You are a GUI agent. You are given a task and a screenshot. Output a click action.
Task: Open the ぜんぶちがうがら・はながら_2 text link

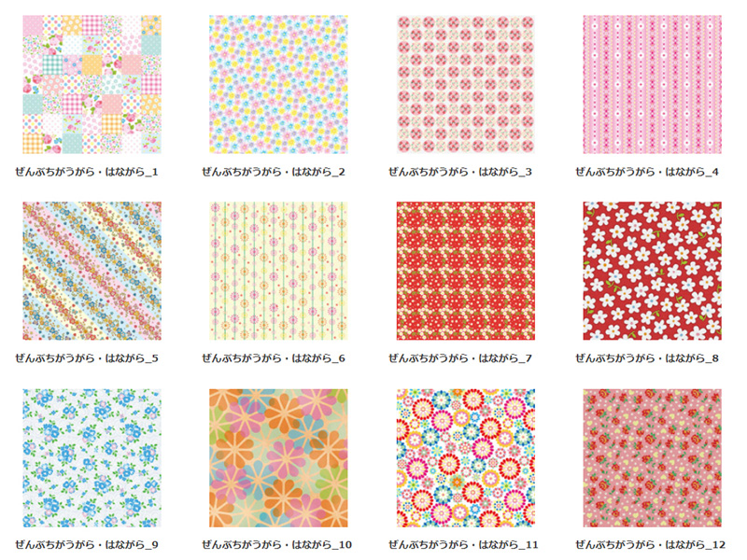pos(274,172)
